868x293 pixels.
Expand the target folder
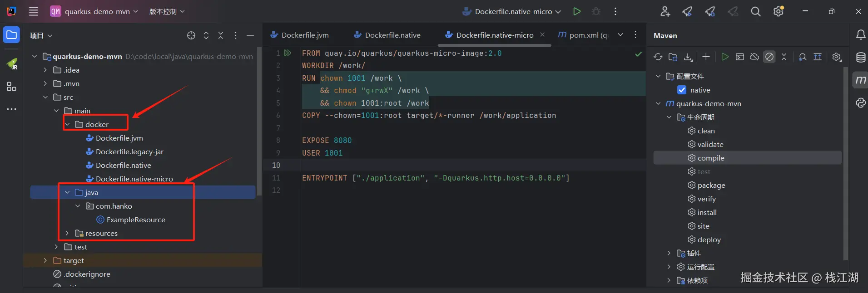[x=45, y=260]
